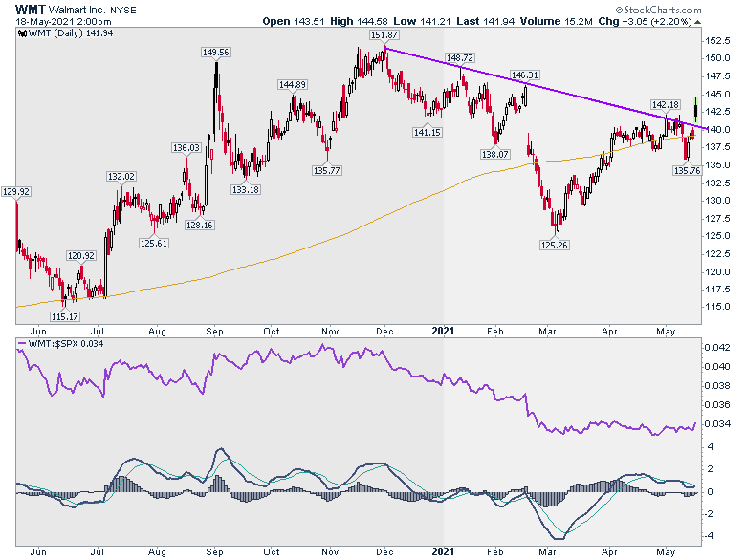Click the 135.76 May low label
This screenshot has height=560, width=746.
[x=687, y=170]
